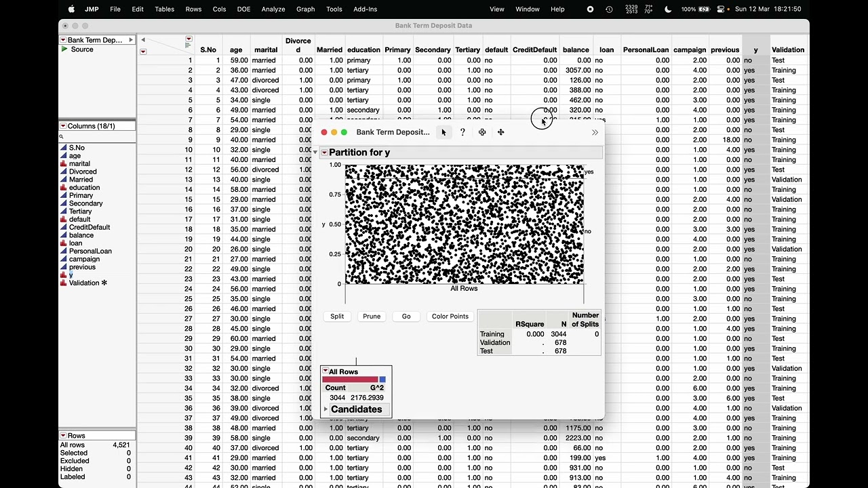Collapse the Partition for y outline
Screen dimensions: 868x488
coord(315,152)
